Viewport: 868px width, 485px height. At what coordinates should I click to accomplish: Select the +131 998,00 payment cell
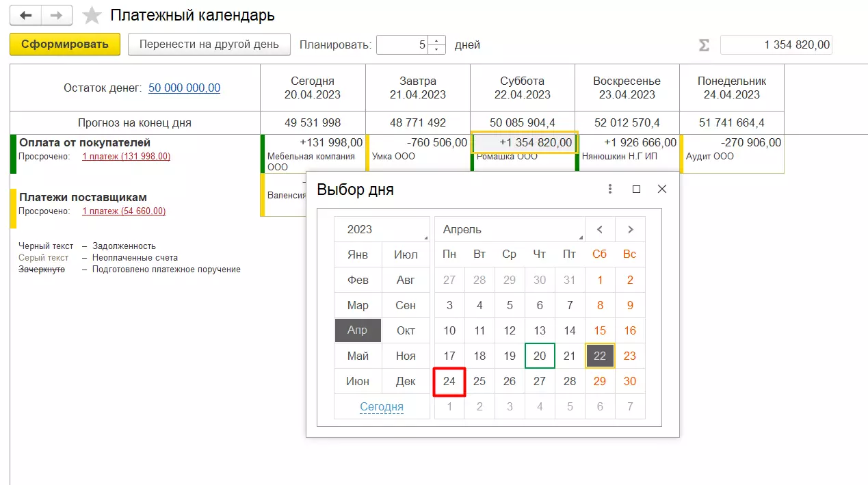[315, 142]
